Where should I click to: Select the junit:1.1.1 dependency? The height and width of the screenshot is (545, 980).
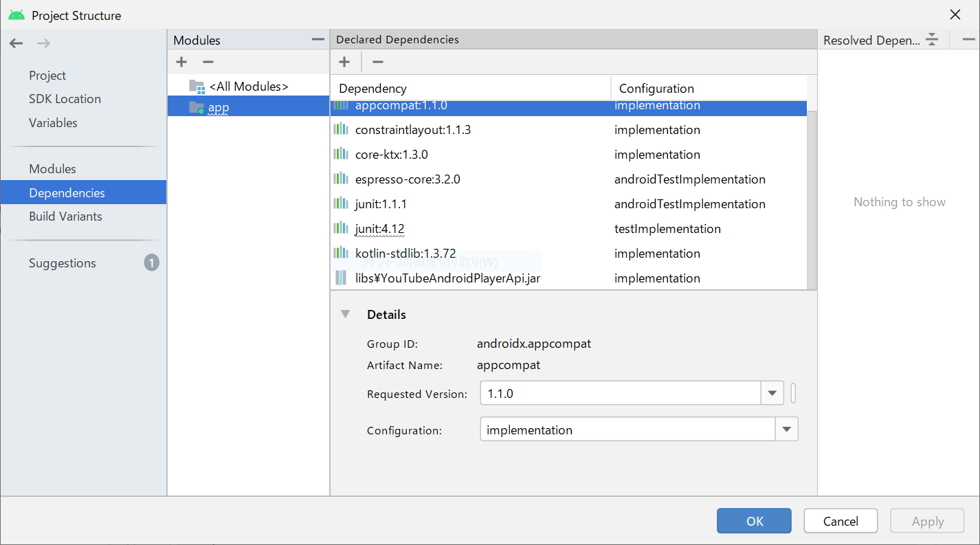click(x=569, y=203)
